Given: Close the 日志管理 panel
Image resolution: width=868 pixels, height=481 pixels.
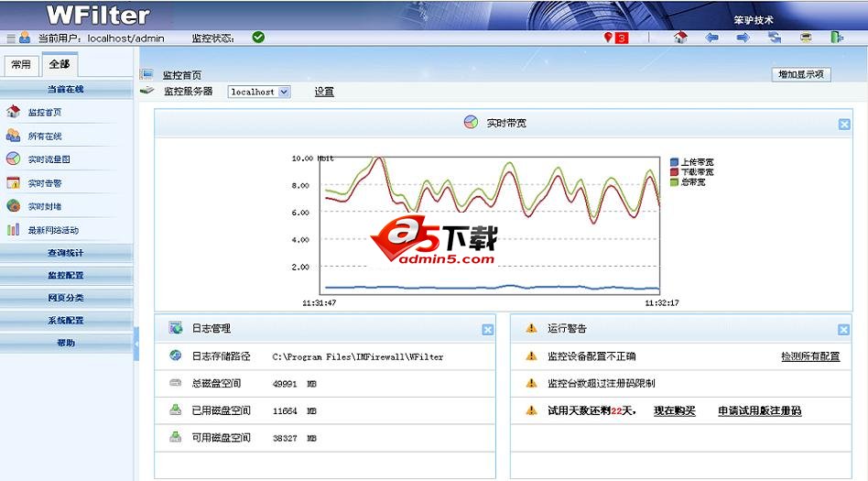Looking at the screenshot, I should 488,330.
